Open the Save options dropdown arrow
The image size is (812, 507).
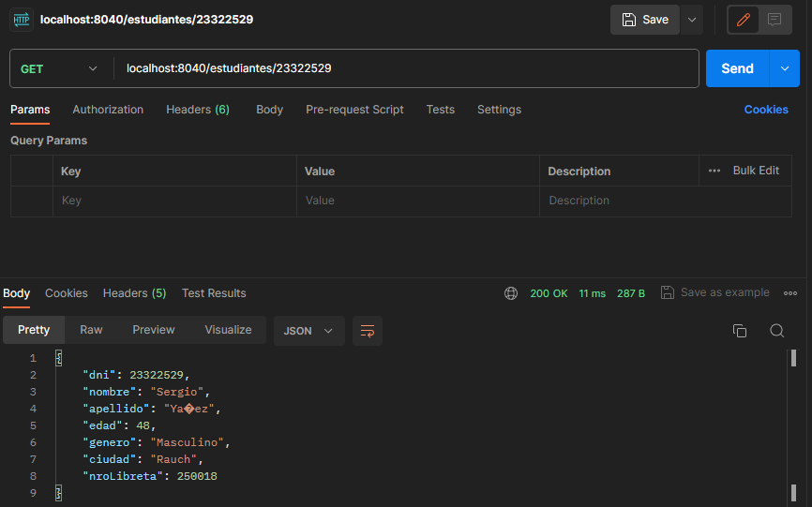[692, 20]
